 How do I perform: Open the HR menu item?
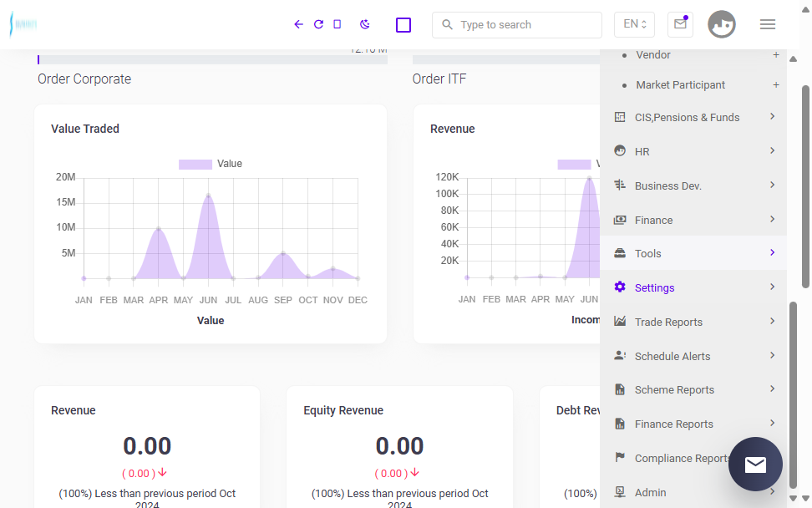pyautogui.click(x=693, y=151)
